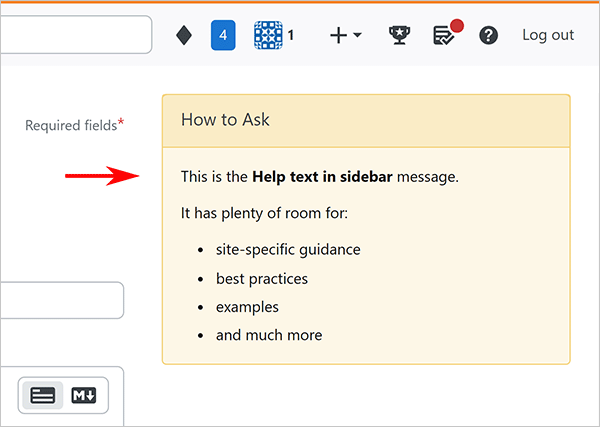The image size is (600, 427).
Task: Click the text input field below Required fields
Action: tap(60, 300)
